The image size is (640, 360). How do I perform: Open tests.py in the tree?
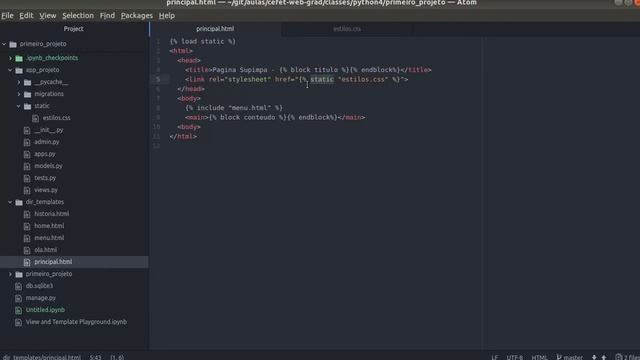point(45,178)
